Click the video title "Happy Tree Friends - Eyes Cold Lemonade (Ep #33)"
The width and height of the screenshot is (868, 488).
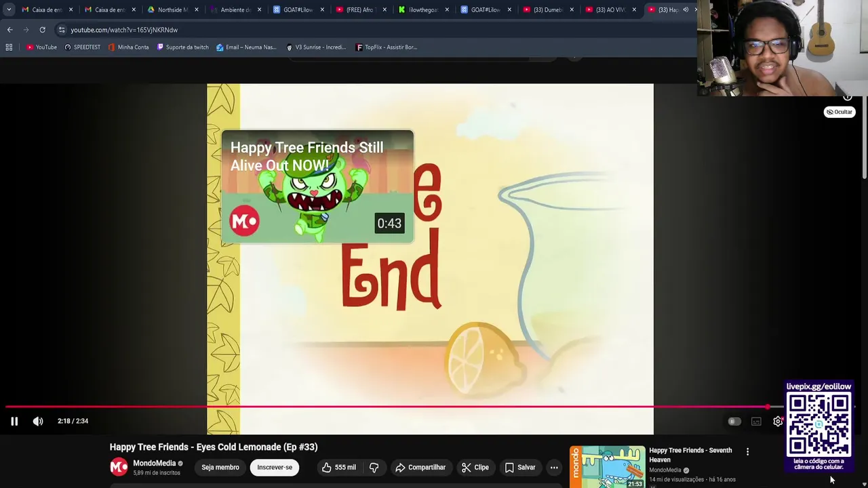point(214,447)
